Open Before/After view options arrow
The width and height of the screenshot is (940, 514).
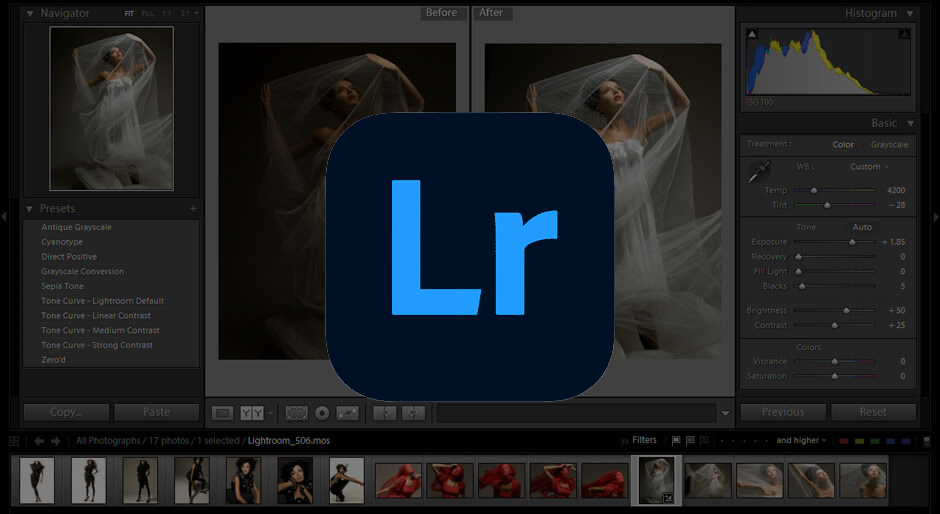pyautogui.click(x=271, y=413)
